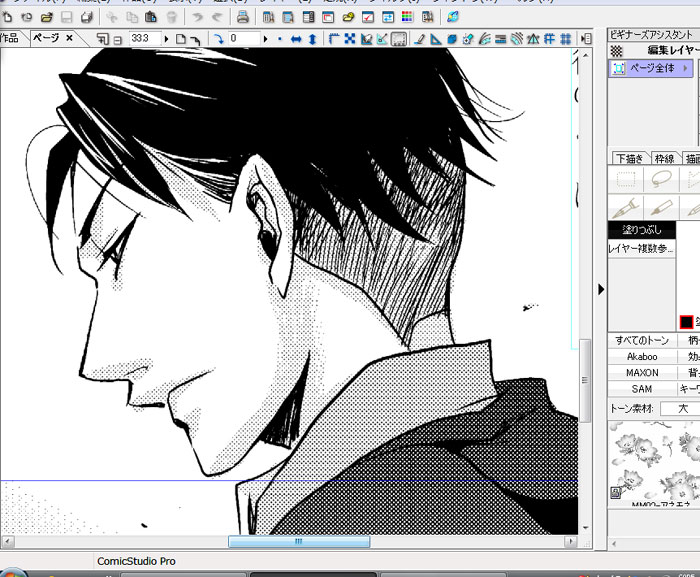700x577 pixels.
Task: Toggle the Snap pen-line icon
Action: [419, 39]
